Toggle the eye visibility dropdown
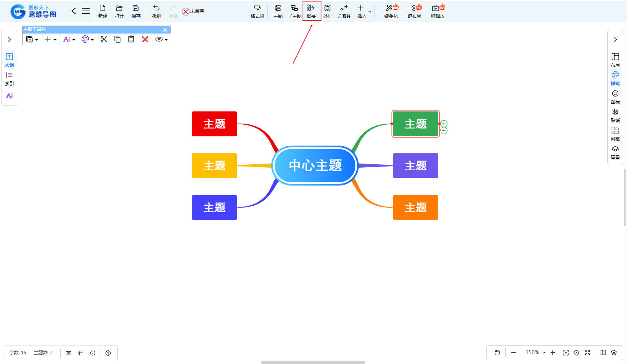The image size is (627, 364). [161, 39]
